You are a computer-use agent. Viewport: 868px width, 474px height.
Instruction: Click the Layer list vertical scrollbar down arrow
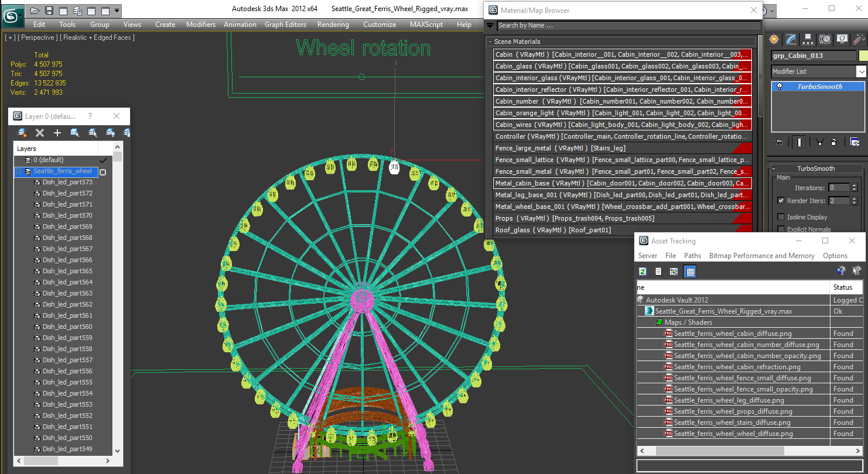point(118,451)
